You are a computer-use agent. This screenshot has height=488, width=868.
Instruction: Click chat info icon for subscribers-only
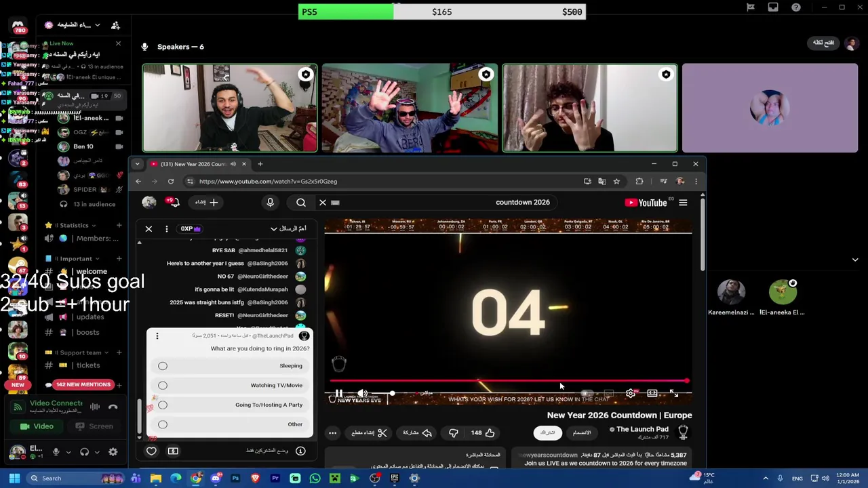(x=300, y=451)
